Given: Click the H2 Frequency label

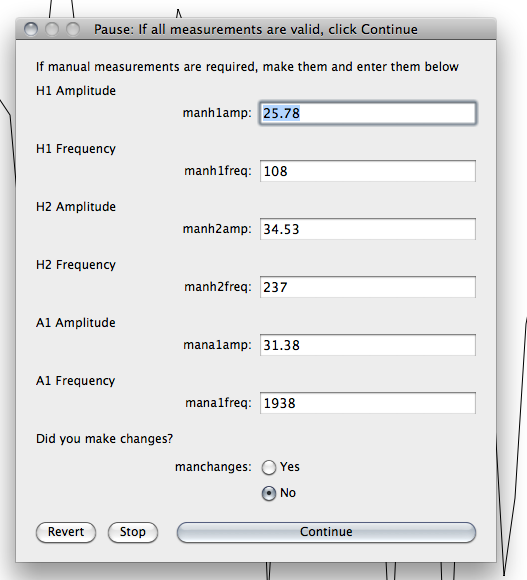Looking at the screenshot, I should (76, 265).
